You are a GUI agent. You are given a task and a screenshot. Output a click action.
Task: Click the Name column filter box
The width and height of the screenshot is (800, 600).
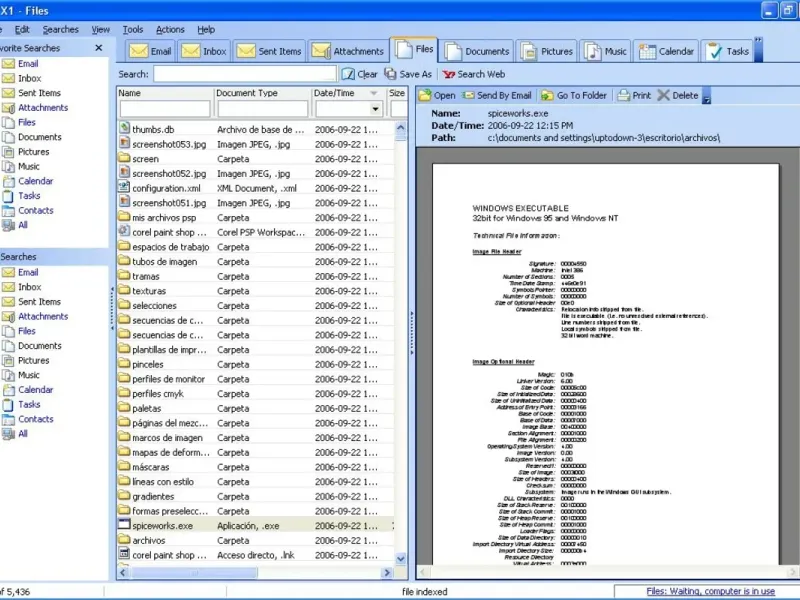[x=165, y=109]
